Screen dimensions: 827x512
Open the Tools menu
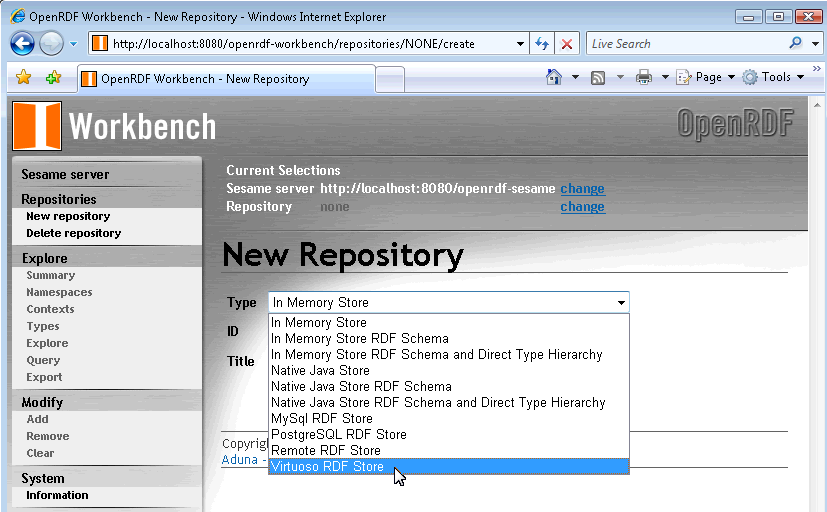[767, 77]
